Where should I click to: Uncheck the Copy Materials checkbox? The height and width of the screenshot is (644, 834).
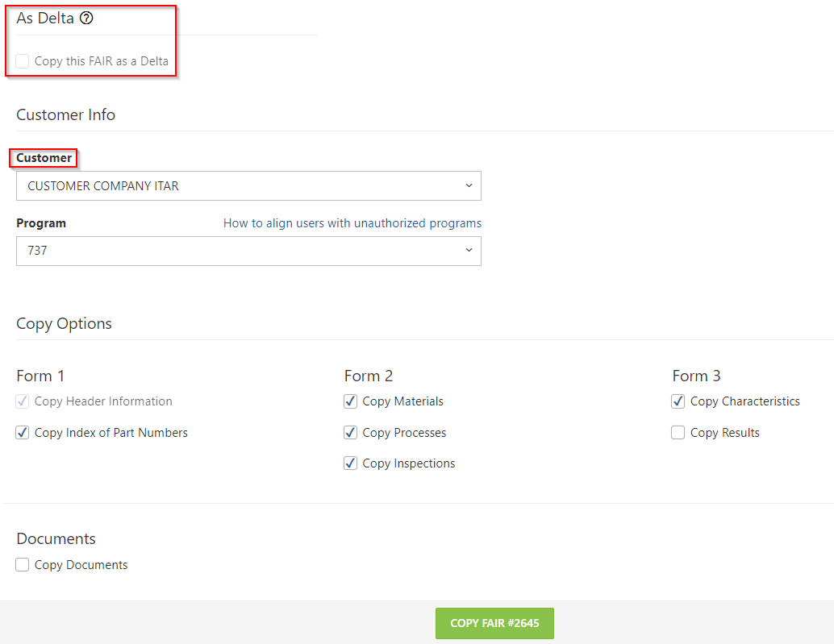point(351,401)
